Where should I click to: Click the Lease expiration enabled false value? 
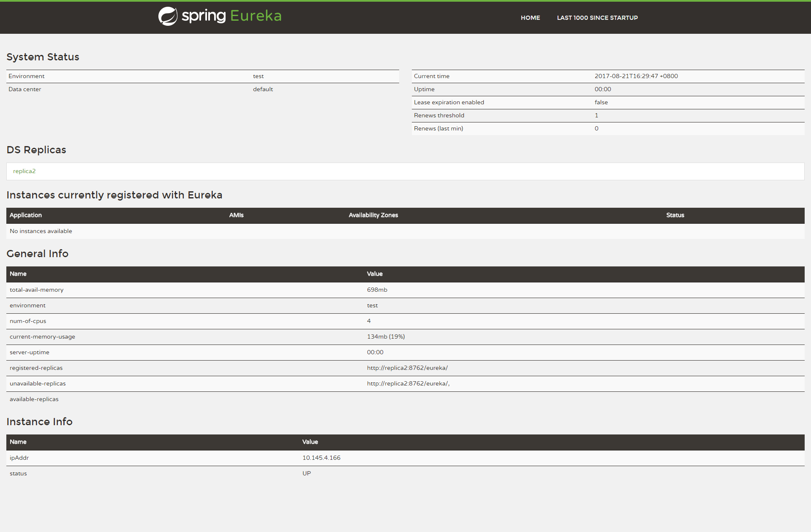601,103
